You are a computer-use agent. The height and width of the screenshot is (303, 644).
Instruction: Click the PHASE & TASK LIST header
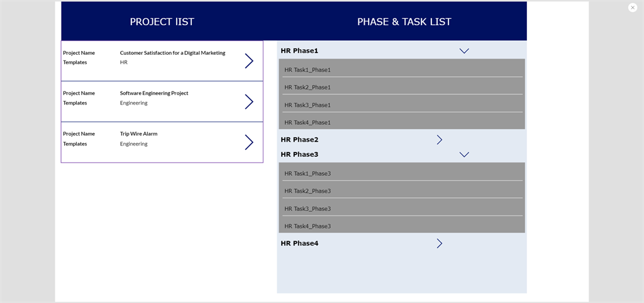tap(404, 21)
